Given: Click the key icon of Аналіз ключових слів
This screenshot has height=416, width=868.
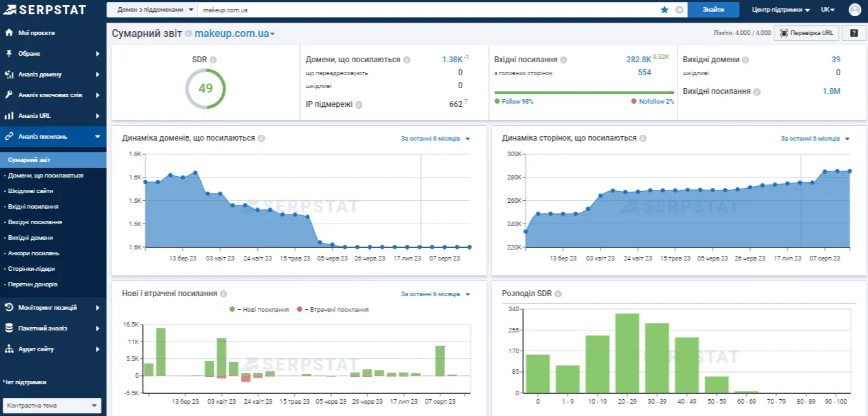Looking at the screenshot, I should [8, 95].
